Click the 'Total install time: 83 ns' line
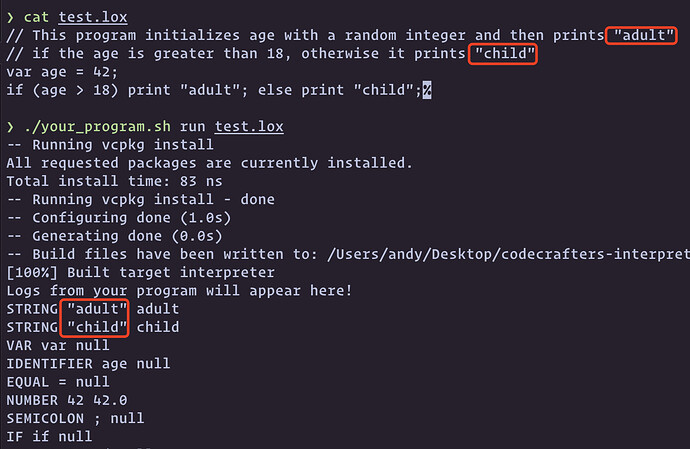 [114, 181]
